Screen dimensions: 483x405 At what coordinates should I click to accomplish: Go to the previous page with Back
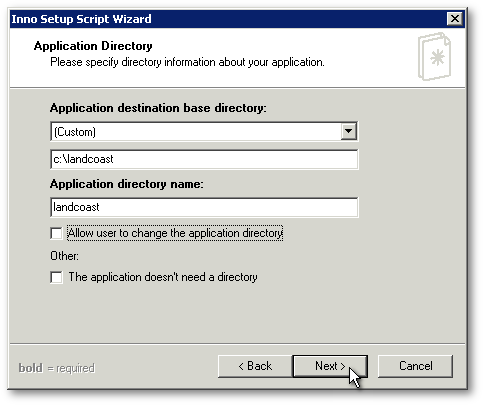pos(255,366)
